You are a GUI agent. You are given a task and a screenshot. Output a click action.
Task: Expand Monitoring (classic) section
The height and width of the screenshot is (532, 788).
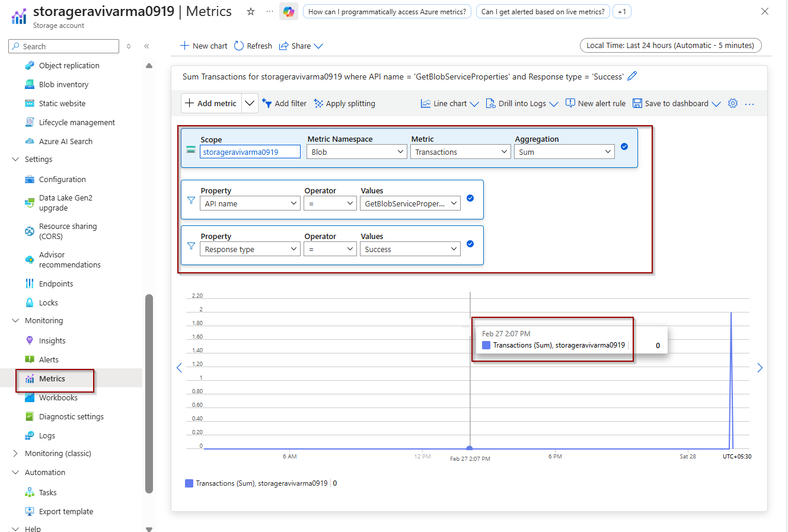(15, 453)
